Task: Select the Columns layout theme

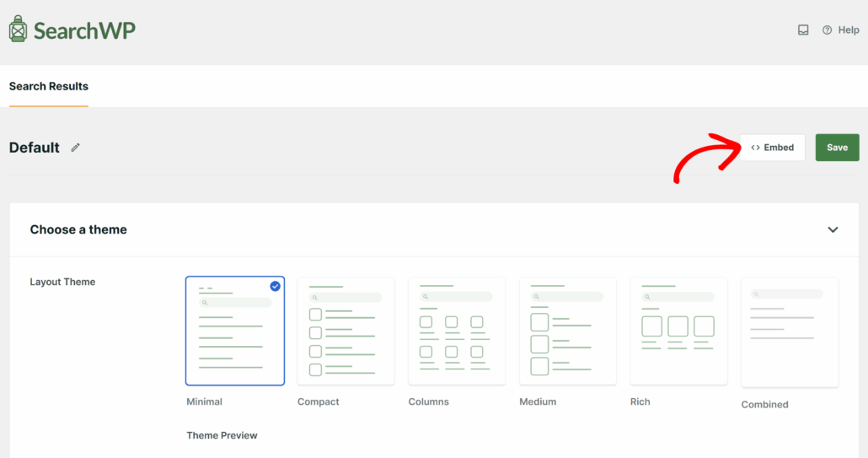Action: [x=457, y=331]
